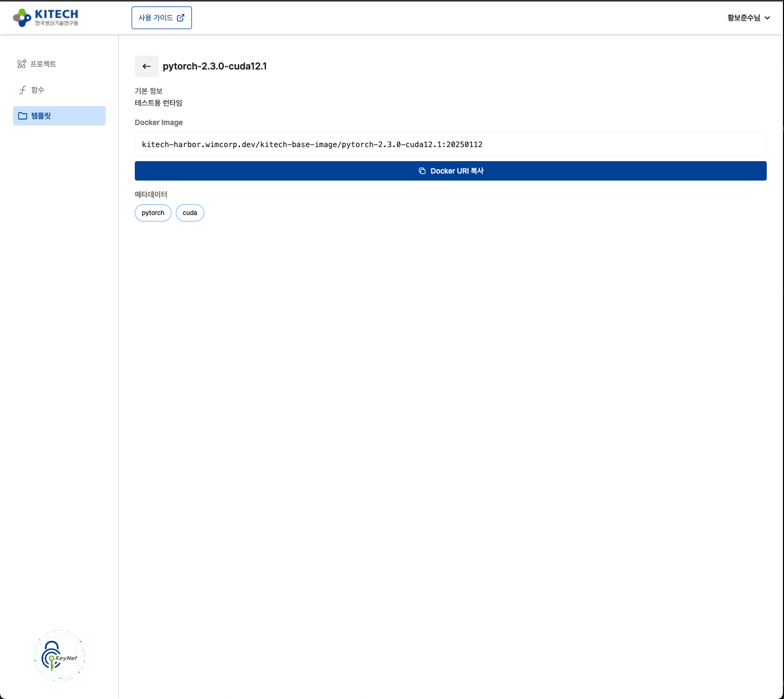
Task: Click the 테스트용 런타임 description text
Action: [x=159, y=103]
